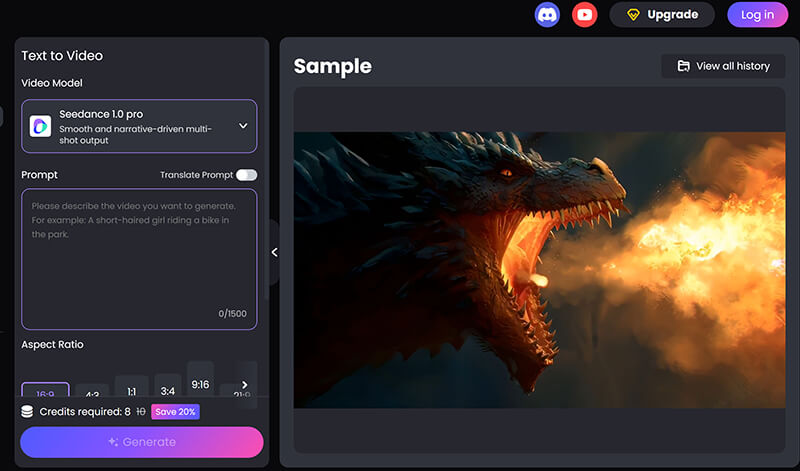Expand the Video Model dropdown chevron
This screenshot has width=800, height=471.
243,126
